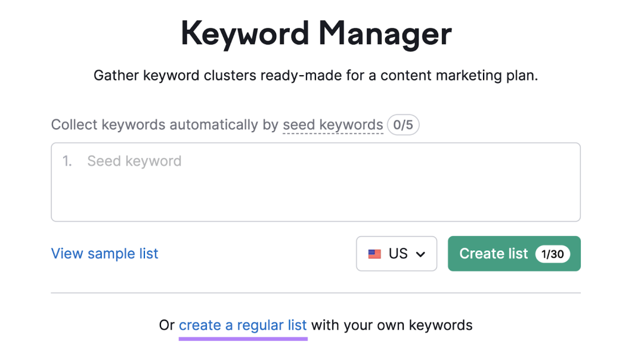Open the View sample list link
The image size is (644, 357).
104,253
